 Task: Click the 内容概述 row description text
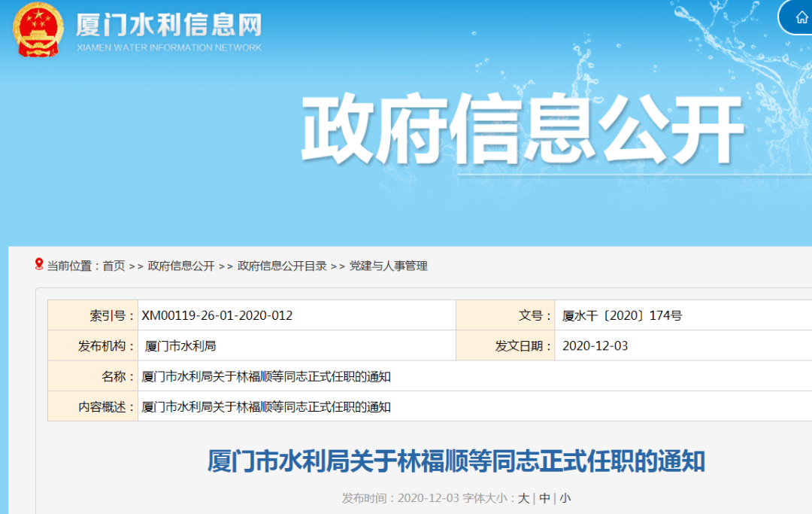click(265, 406)
